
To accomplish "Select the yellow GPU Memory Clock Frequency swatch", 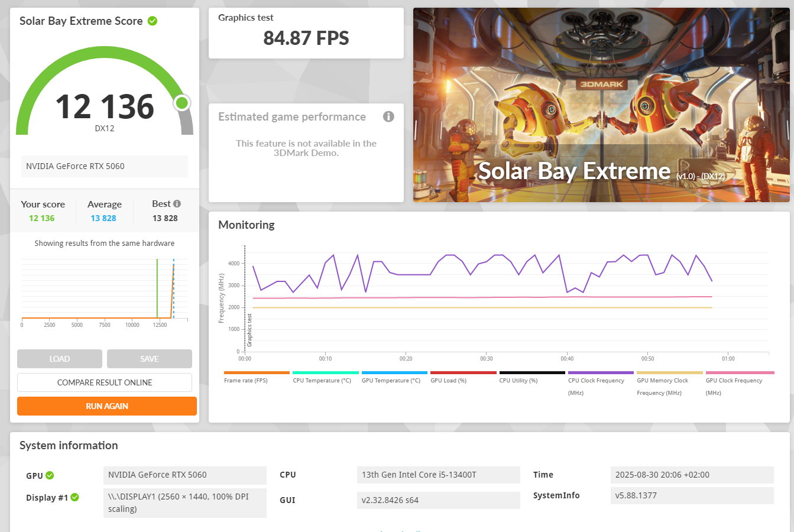I will point(670,373).
